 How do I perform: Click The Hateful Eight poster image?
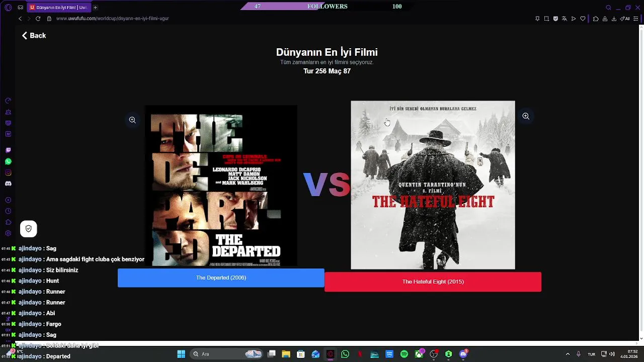pos(433,185)
